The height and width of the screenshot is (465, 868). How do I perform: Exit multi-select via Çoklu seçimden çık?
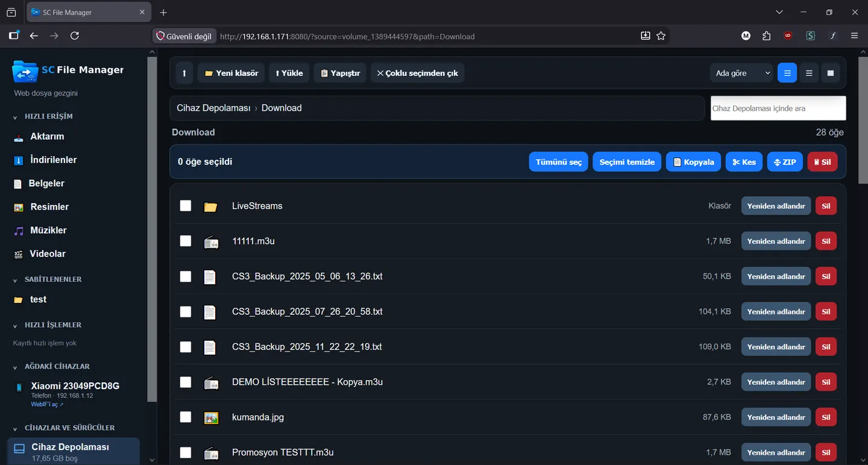click(418, 73)
